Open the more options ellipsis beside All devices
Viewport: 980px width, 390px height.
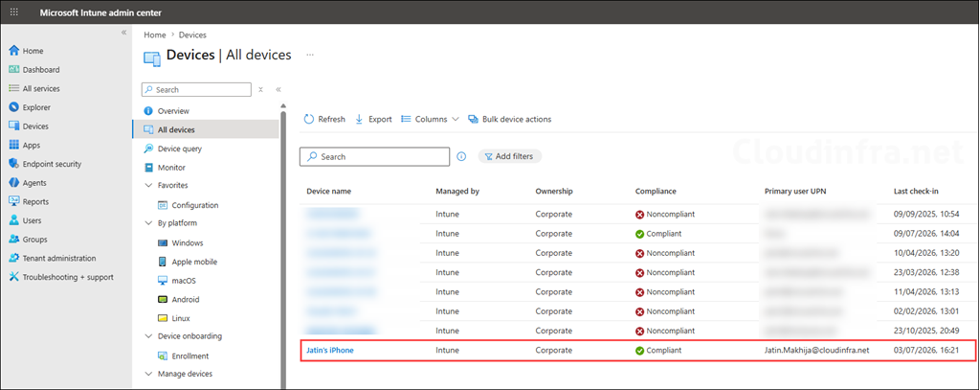tap(310, 55)
